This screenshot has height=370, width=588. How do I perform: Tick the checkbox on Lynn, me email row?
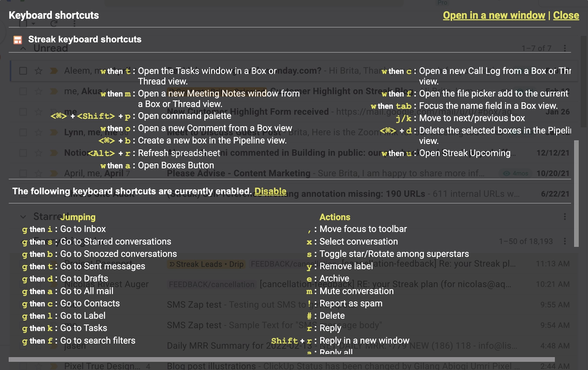(x=23, y=132)
